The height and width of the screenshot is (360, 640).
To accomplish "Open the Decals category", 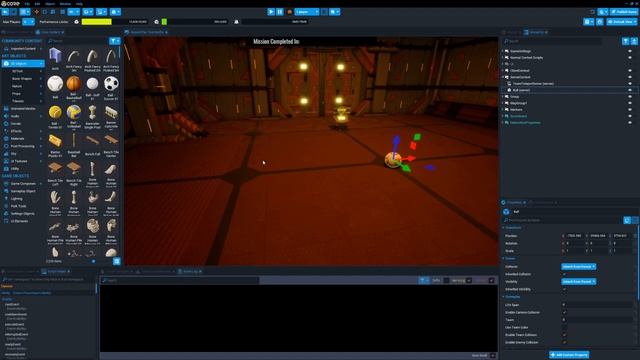I will (16, 124).
